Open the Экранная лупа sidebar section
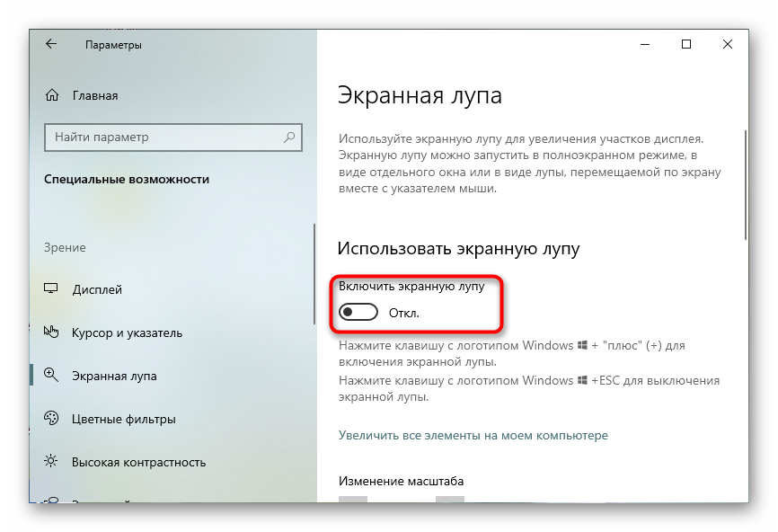This screenshot has height=532, width=778. (114, 376)
